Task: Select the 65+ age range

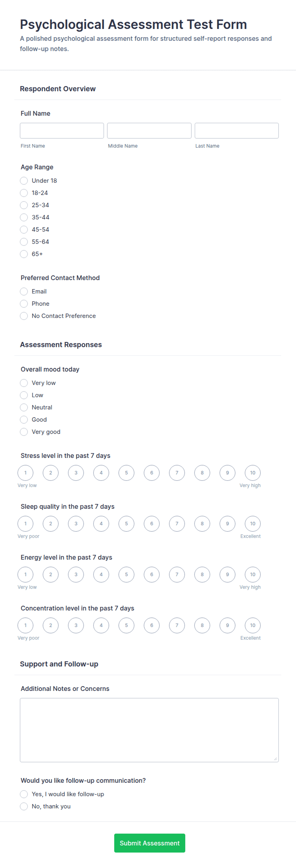Action: pyautogui.click(x=24, y=254)
